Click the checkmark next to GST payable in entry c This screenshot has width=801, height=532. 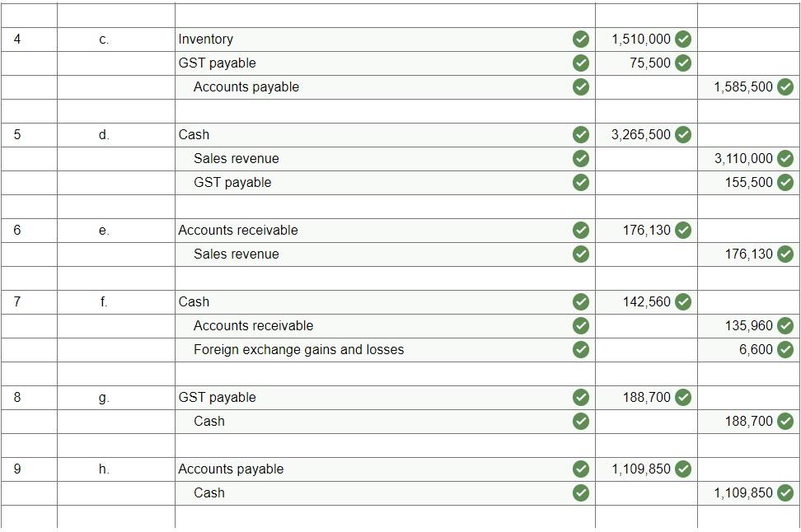[x=582, y=63]
